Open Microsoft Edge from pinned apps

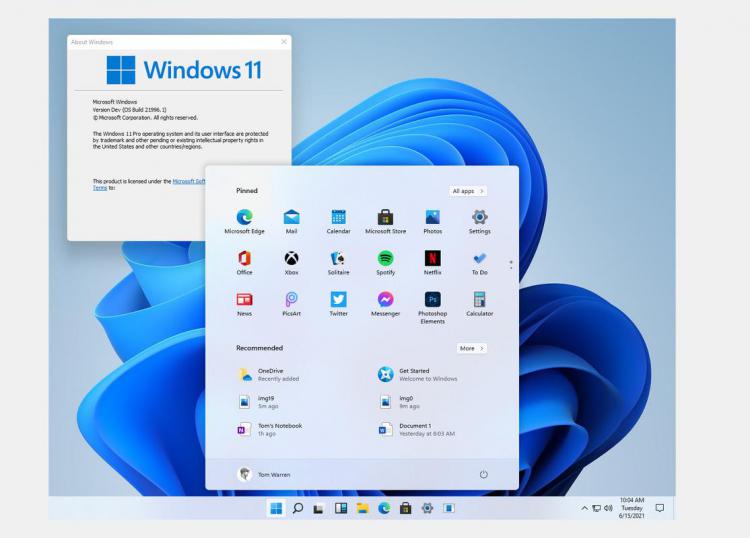pyautogui.click(x=244, y=221)
